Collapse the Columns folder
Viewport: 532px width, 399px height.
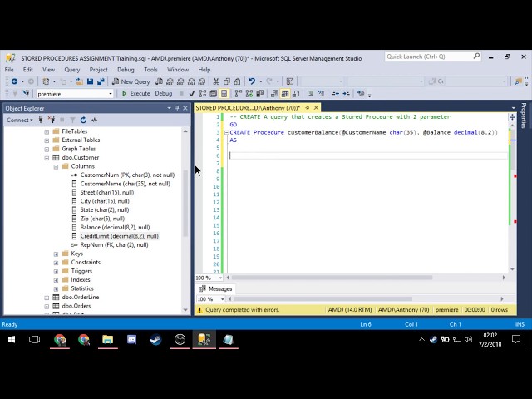click(56, 166)
